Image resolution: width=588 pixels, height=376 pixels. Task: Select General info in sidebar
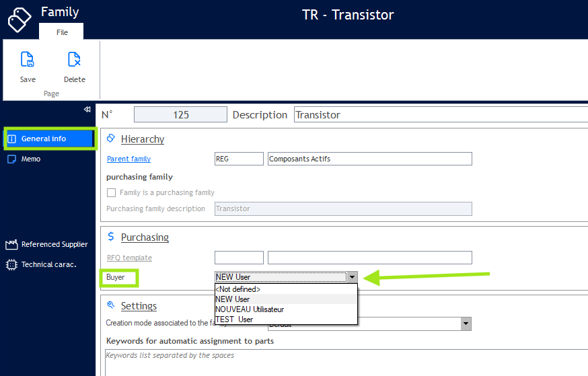click(44, 139)
